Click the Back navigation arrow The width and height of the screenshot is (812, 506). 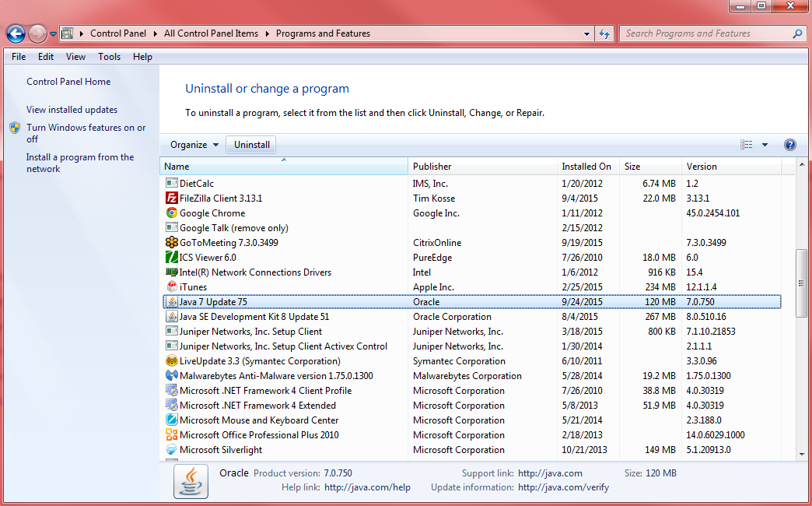(16, 34)
